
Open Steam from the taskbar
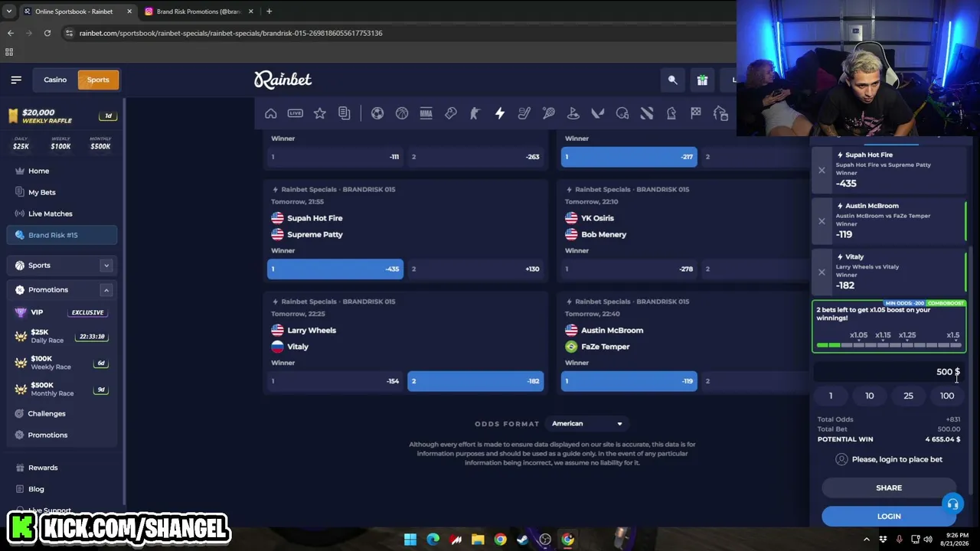point(522,540)
